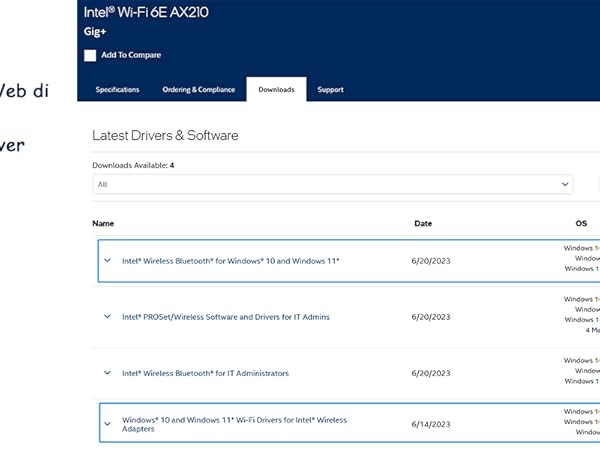Open Intel Wireless Bluetooth for Windows 10 and 11 link

231,260
